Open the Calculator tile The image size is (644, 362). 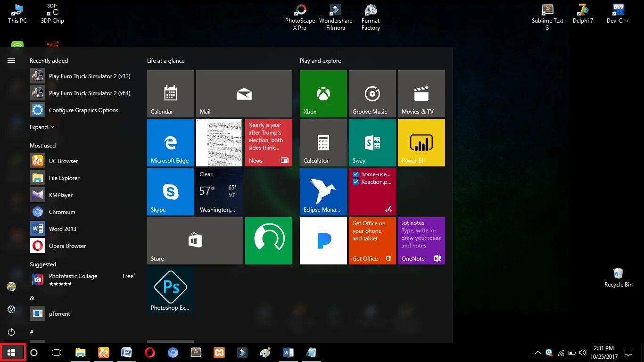click(323, 143)
